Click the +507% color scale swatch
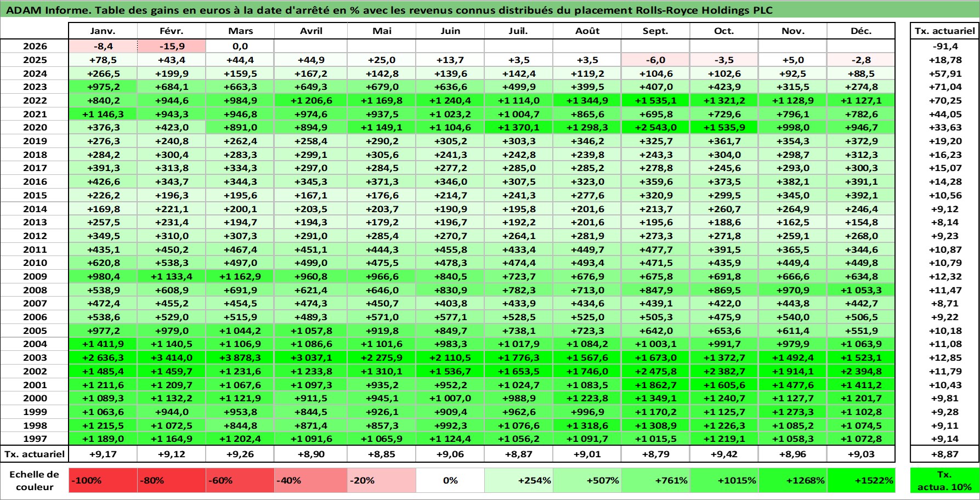 point(587,480)
